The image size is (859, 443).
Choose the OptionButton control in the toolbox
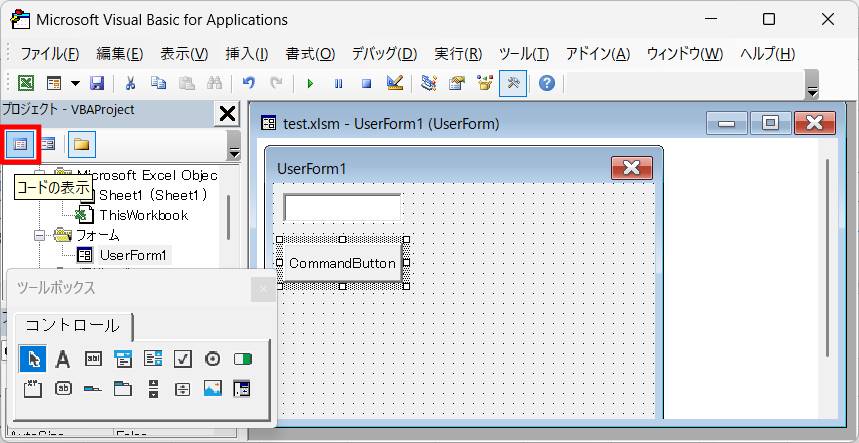click(x=213, y=359)
